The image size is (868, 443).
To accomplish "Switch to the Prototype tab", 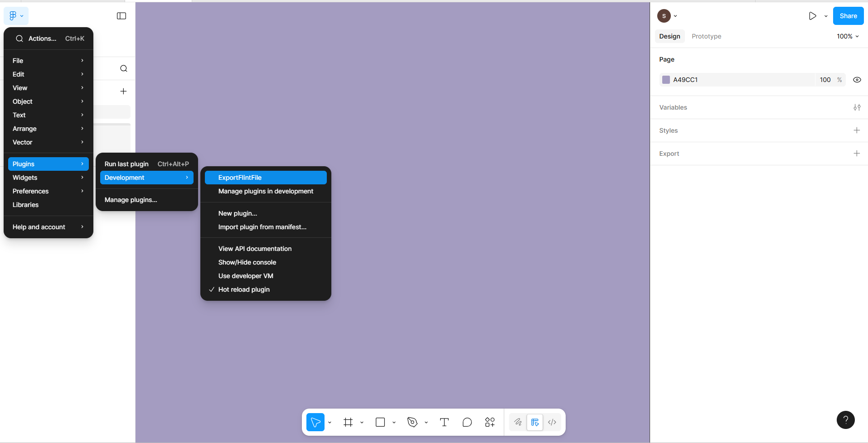I will [x=706, y=36].
